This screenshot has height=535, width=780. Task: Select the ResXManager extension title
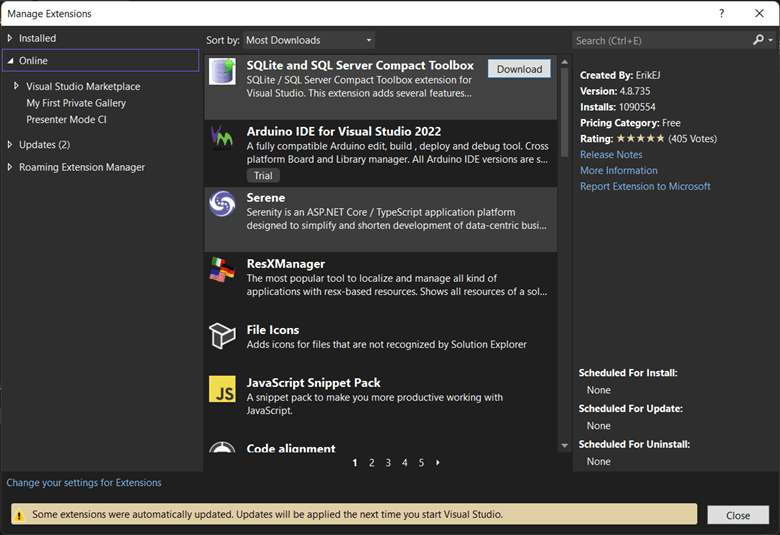point(286,264)
